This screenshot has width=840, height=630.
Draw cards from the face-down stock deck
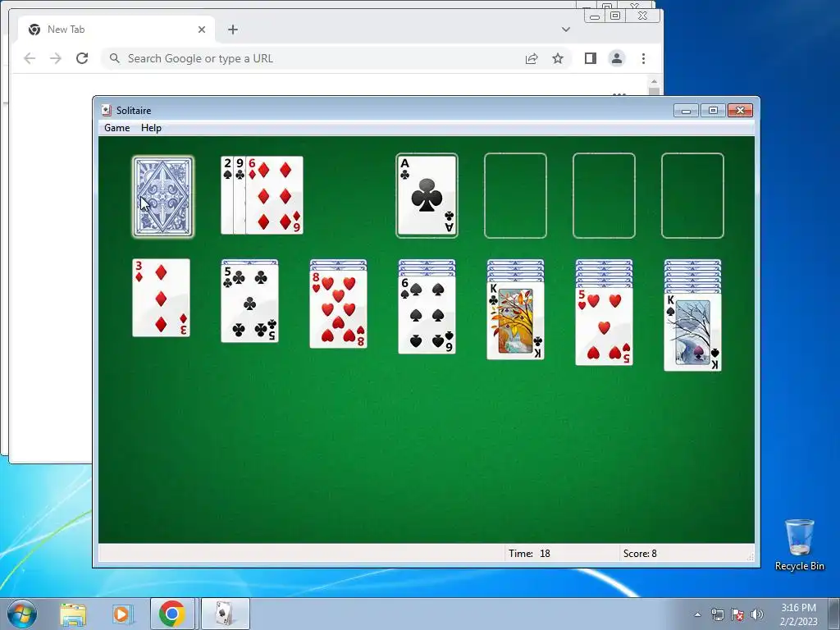163,196
